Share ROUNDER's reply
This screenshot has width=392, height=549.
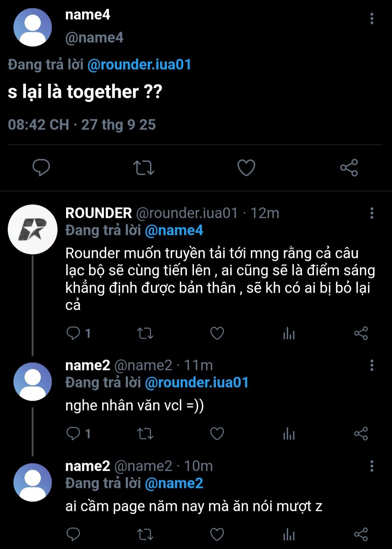tap(361, 333)
